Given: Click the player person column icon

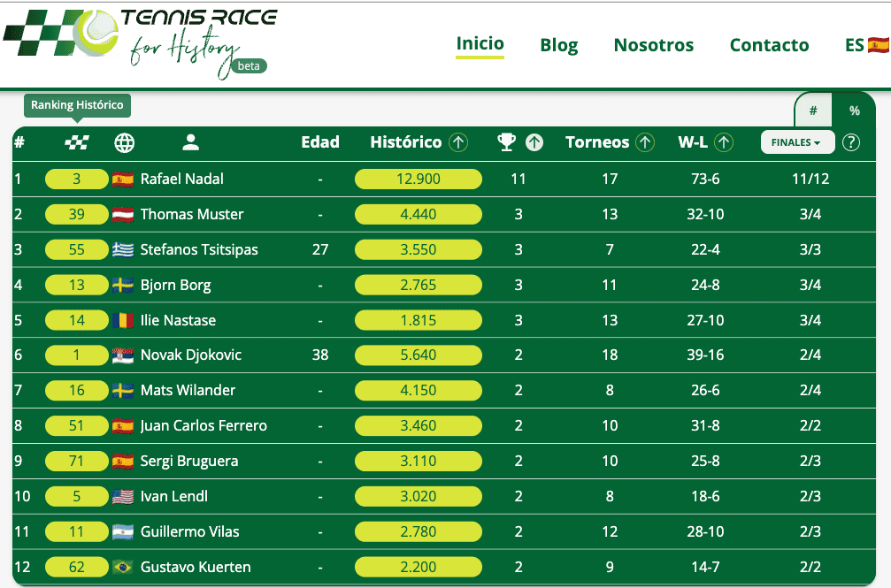Looking at the screenshot, I should (x=190, y=142).
